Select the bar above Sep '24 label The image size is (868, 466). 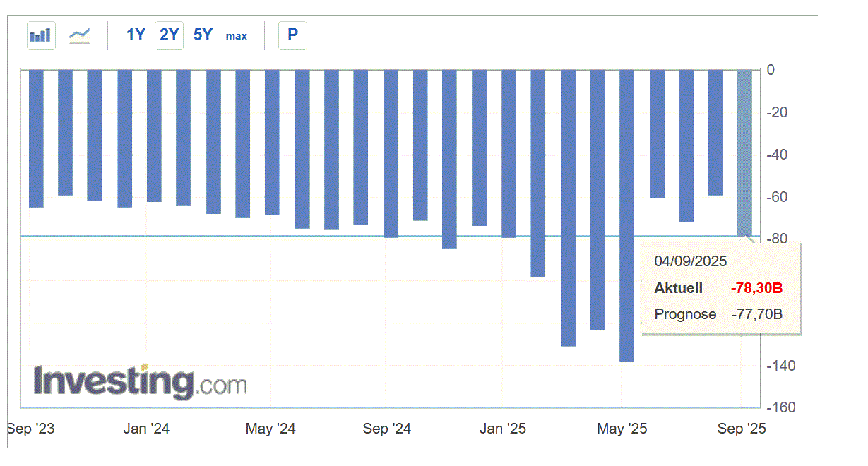(x=391, y=153)
